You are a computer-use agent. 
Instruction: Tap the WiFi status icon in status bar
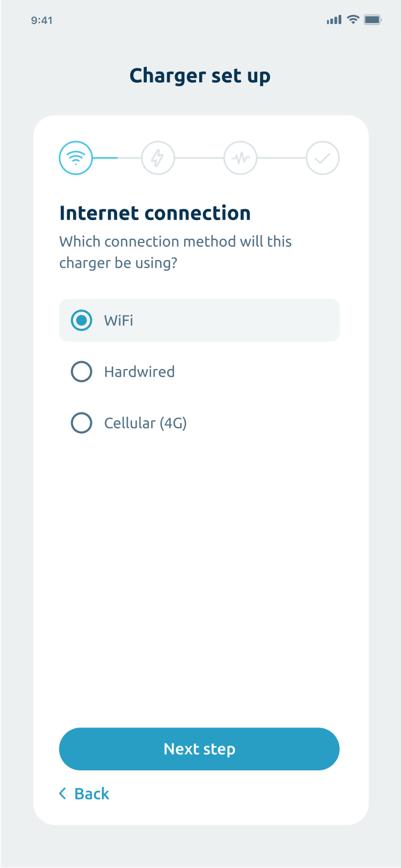(353, 20)
